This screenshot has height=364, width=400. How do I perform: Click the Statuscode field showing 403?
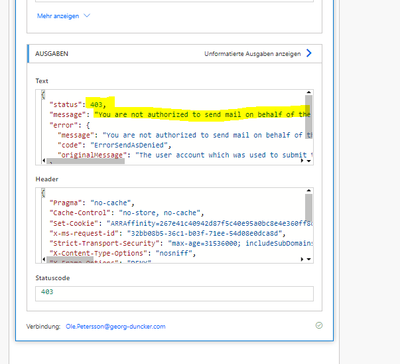pyautogui.click(x=174, y=293)
